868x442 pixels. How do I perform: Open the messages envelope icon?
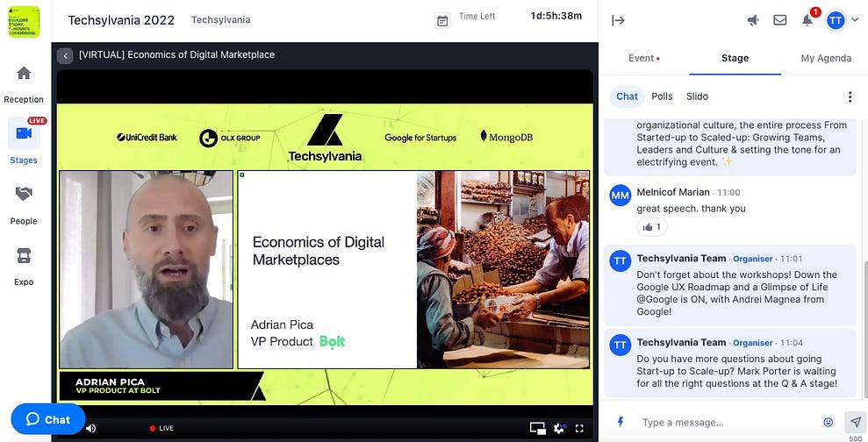coord(779,20)
